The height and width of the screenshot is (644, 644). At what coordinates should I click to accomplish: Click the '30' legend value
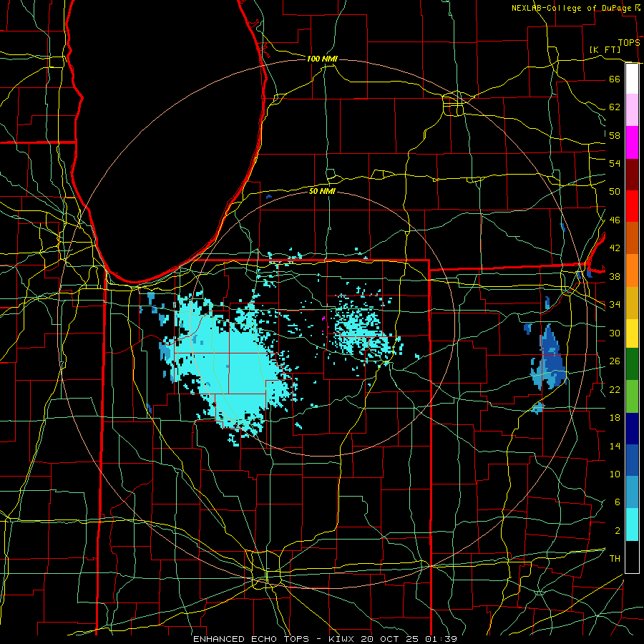[615, 333]
